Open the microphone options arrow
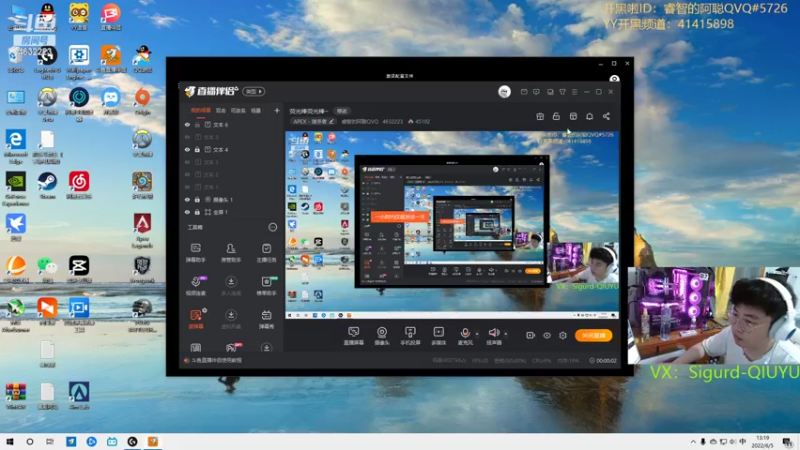 (x=477, y=334)
